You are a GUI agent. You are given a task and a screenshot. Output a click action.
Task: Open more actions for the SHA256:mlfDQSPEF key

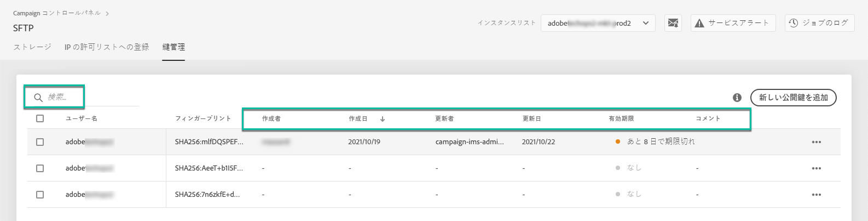(816, 142)
